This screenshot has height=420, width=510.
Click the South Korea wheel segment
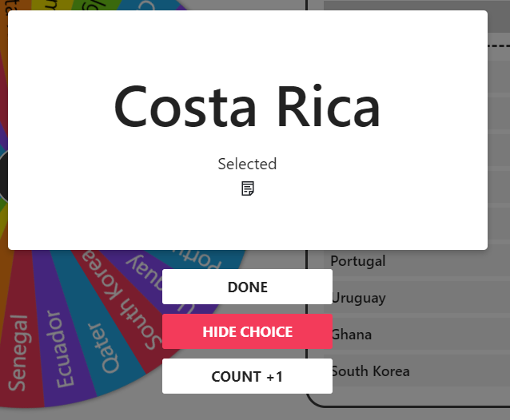click(x=128, y=302)
